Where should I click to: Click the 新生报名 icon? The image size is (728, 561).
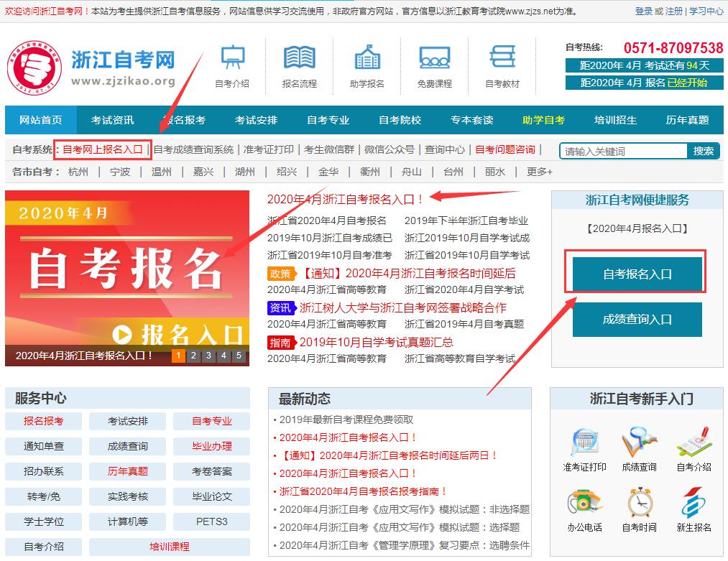[x=694, y=503]
